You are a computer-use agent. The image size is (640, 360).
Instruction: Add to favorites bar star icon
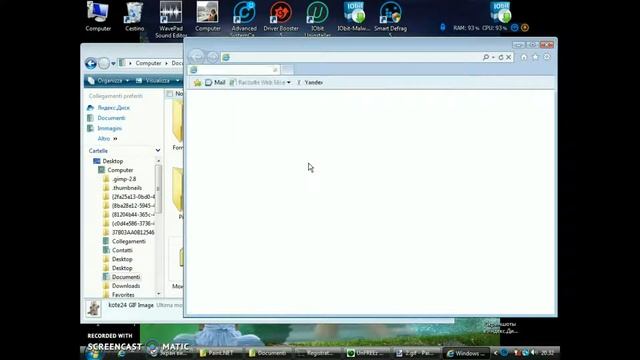tap(198, 83)
